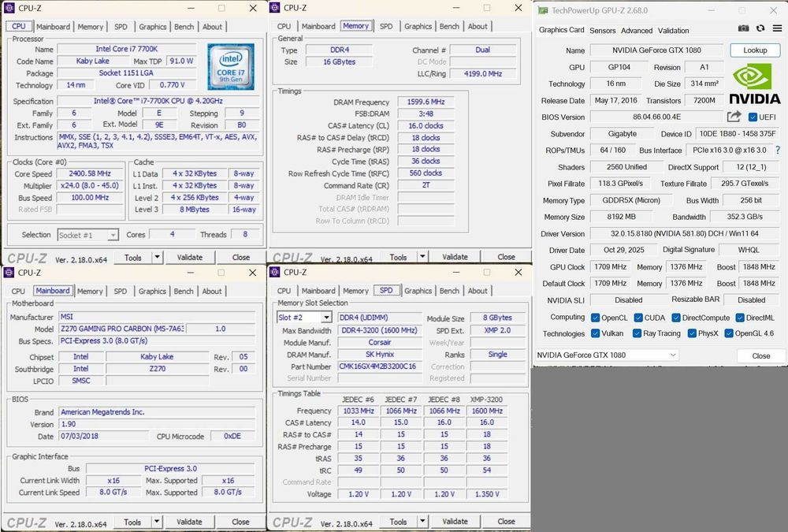Click Validate in the CPU-tab CPU-Z window

pos(189,257)
